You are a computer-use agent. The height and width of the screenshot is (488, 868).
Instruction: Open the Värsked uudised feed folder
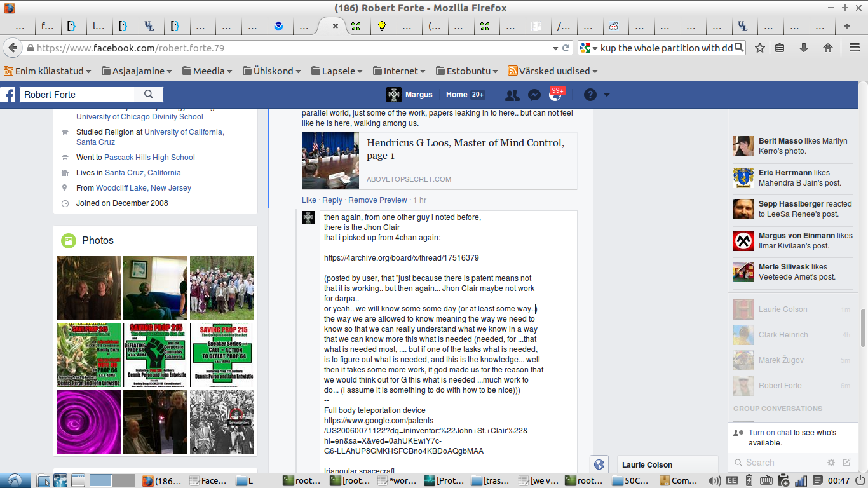(553, 71)
